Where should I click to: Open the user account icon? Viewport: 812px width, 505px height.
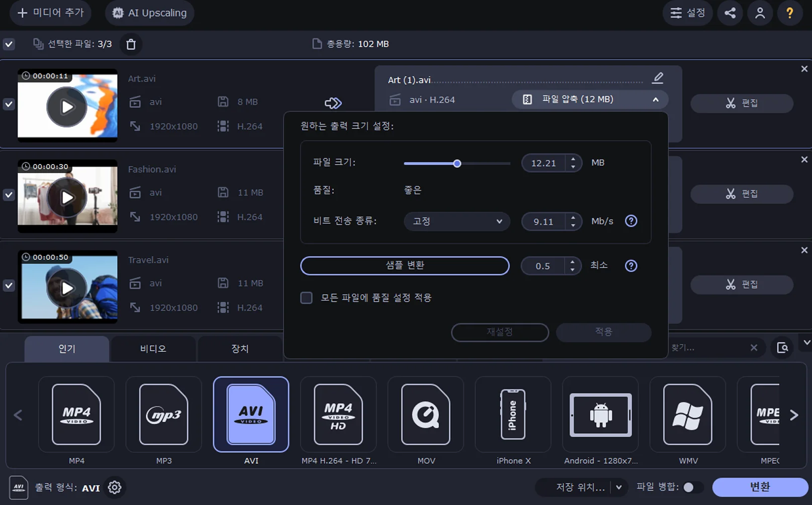click(760, 13)
